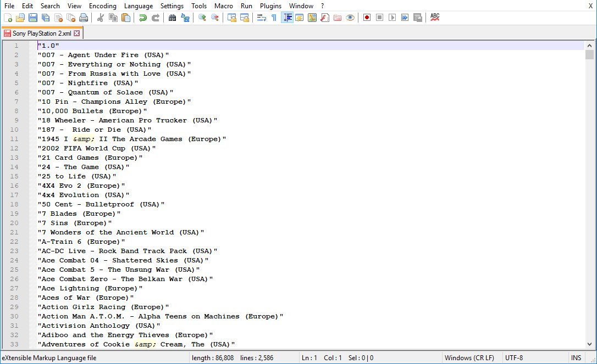Click the Cut scissors icon
597x364 pixels.
(x=101, y=18)
